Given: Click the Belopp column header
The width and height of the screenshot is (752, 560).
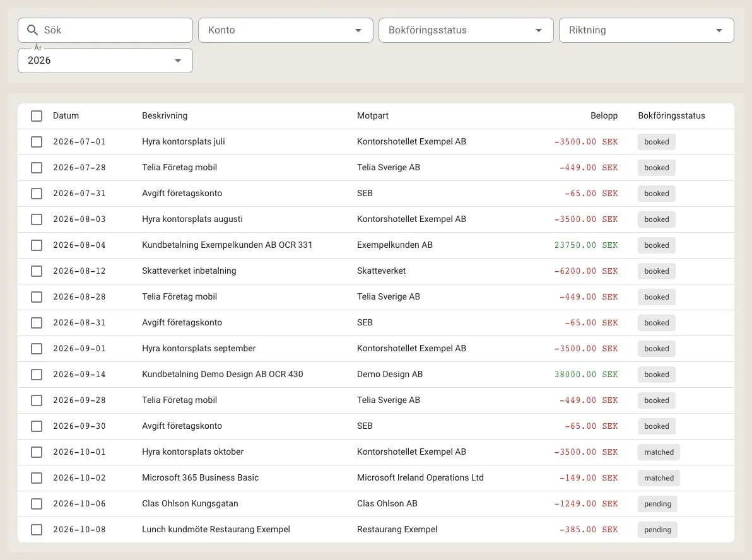Looking at the screenshot, I should point(604,115).
